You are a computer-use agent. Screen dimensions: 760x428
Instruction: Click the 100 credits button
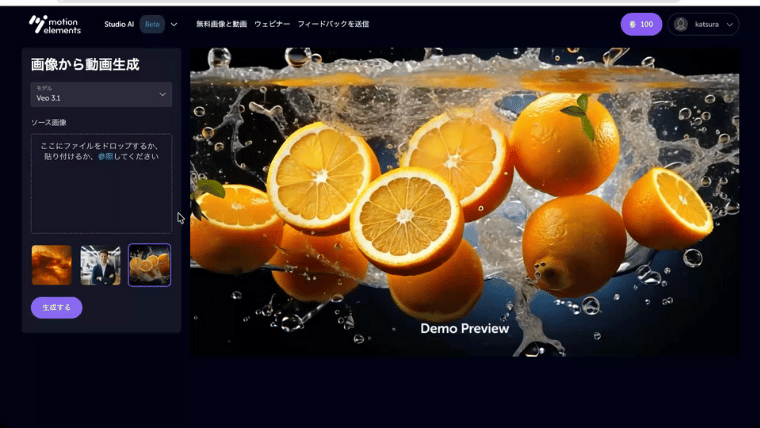point(641,24)
